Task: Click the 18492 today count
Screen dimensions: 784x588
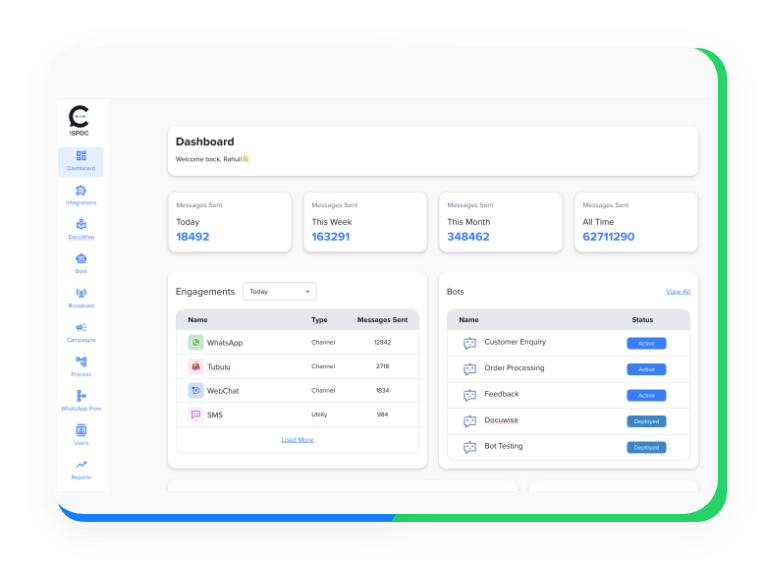Action: [192, 237]
